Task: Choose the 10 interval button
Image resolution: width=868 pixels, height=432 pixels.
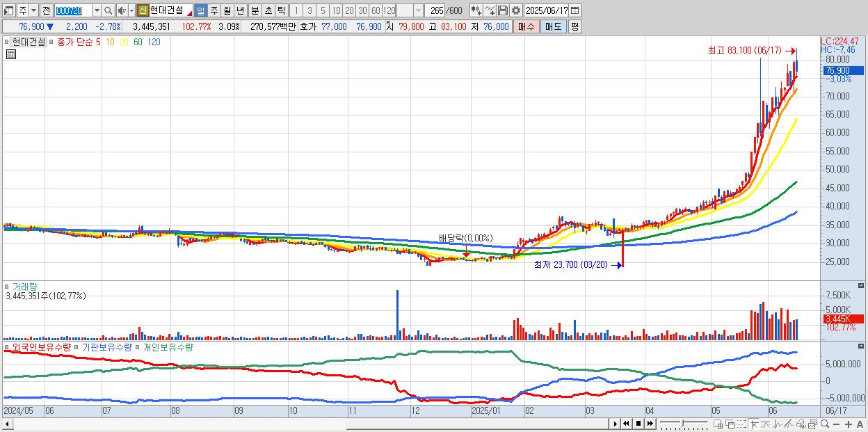Action: point(336,10)
